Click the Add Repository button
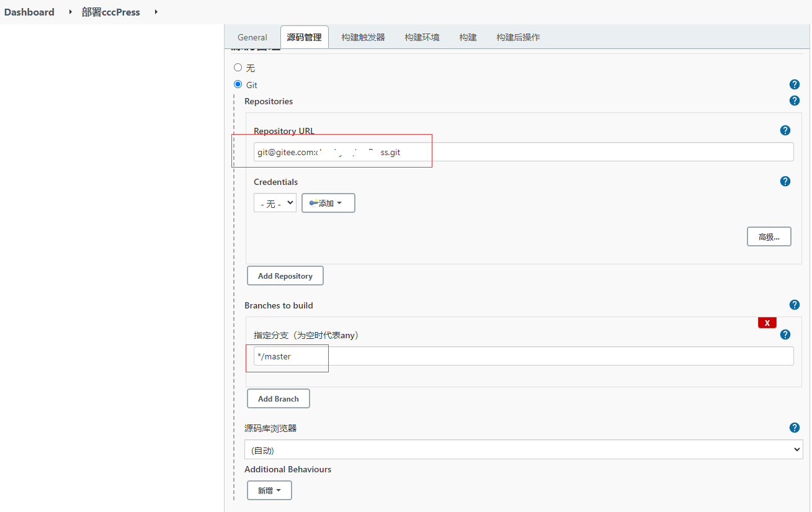The image size is (812, 512). [285, 276]
